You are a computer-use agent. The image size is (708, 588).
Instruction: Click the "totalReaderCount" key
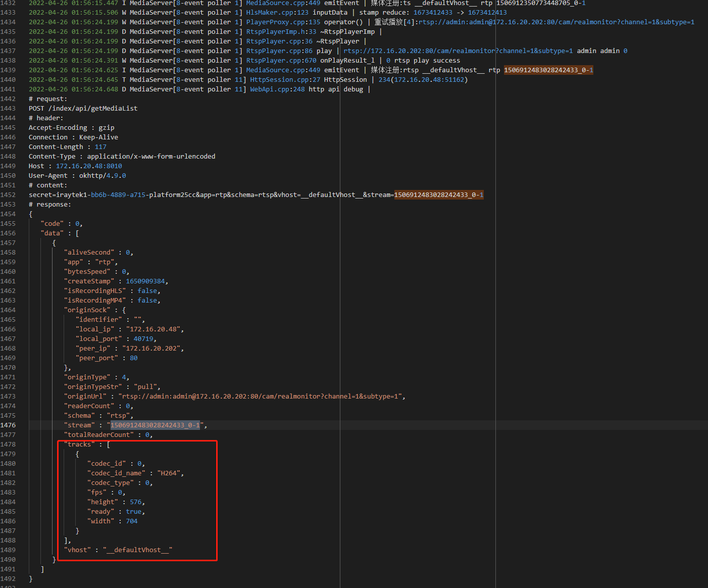click(x=98, y=435)
